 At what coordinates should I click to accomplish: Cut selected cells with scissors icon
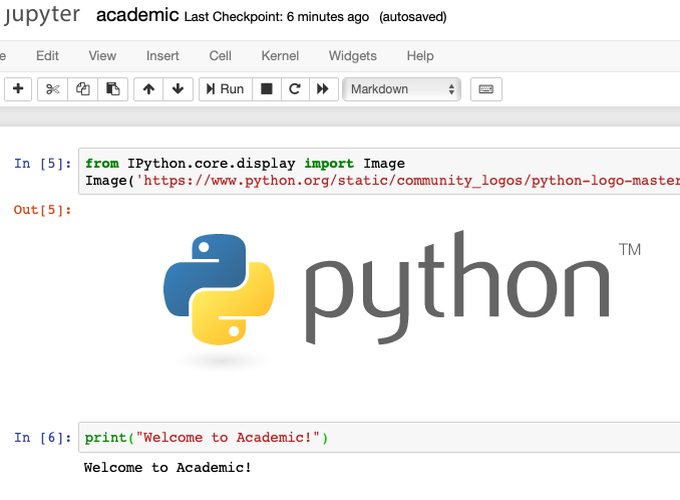(x=53, y=89)
